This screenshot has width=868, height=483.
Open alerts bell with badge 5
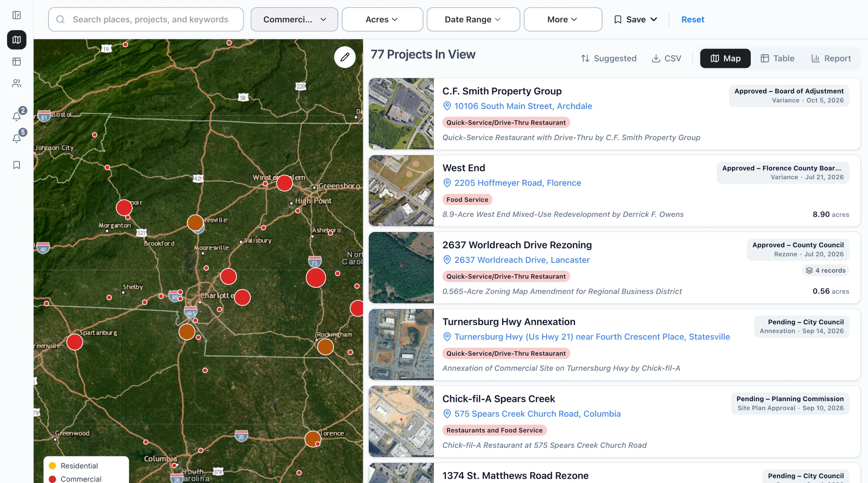17,138
